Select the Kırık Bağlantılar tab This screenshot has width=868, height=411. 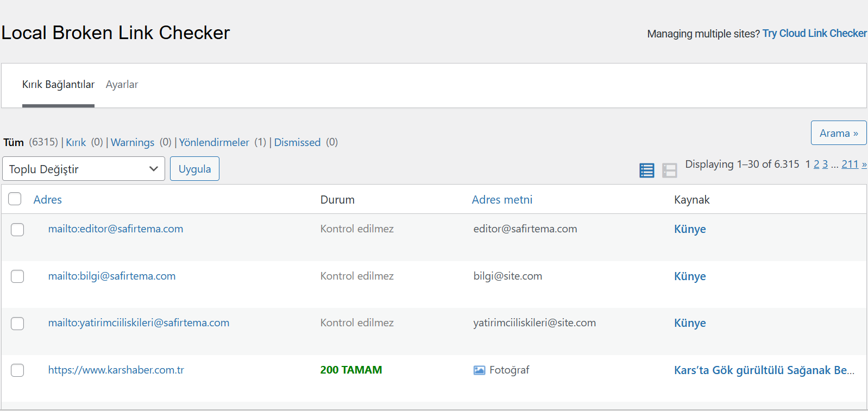(x=58, y=85)
